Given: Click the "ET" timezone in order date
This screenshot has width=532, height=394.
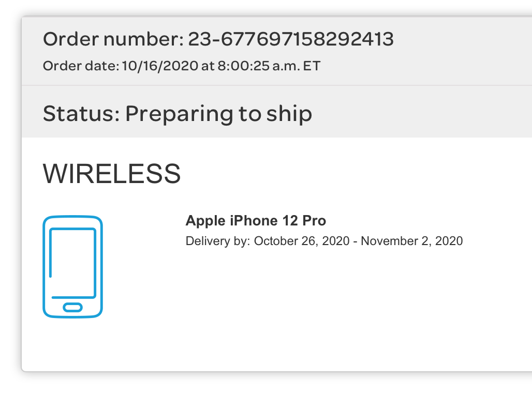Looking at the screenshot, I should pyautogui.click(x=312, y=66).
